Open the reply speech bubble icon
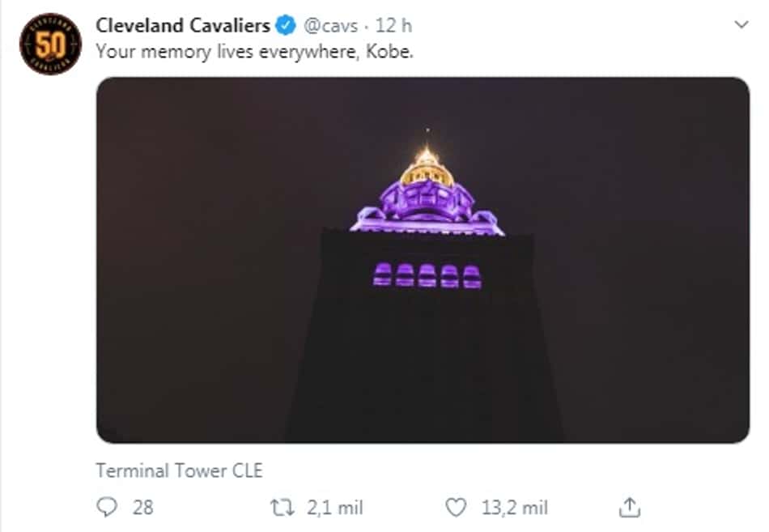 (x=107, y=507)
